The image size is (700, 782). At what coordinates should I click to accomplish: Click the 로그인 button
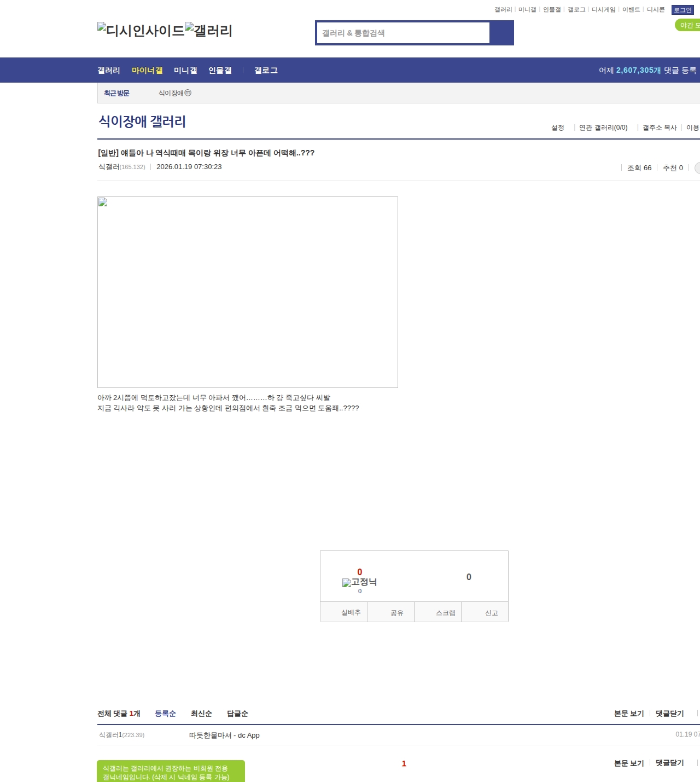(x=681, y=9)
